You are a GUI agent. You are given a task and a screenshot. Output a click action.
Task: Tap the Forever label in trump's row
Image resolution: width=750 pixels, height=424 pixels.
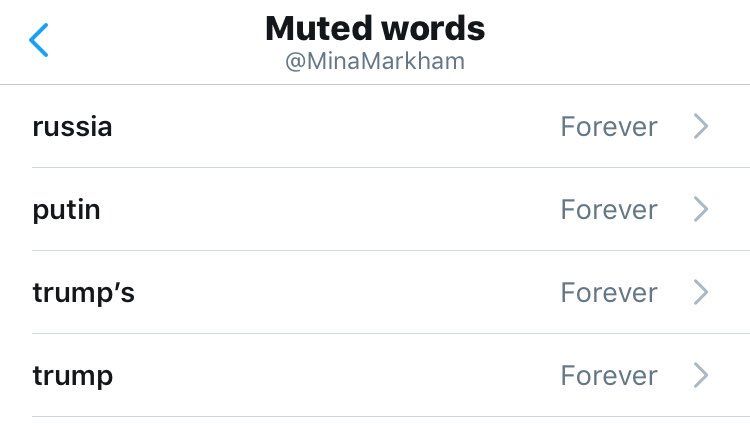tap(608, 293)
